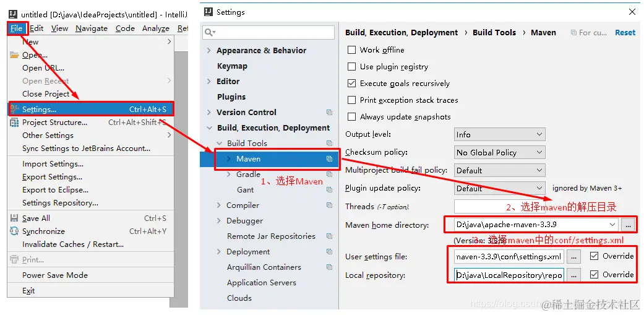Collapse Build, Execution, Deployment node
644x315 pixels.
(210, 128)
